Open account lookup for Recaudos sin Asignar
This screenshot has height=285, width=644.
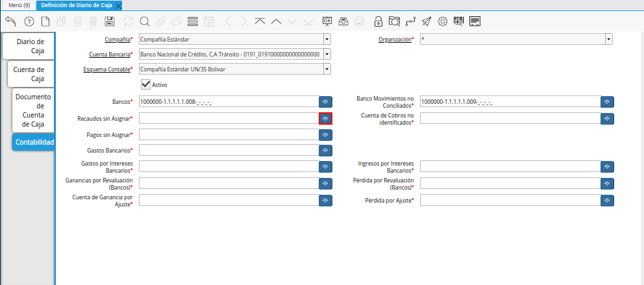(325, 118)
